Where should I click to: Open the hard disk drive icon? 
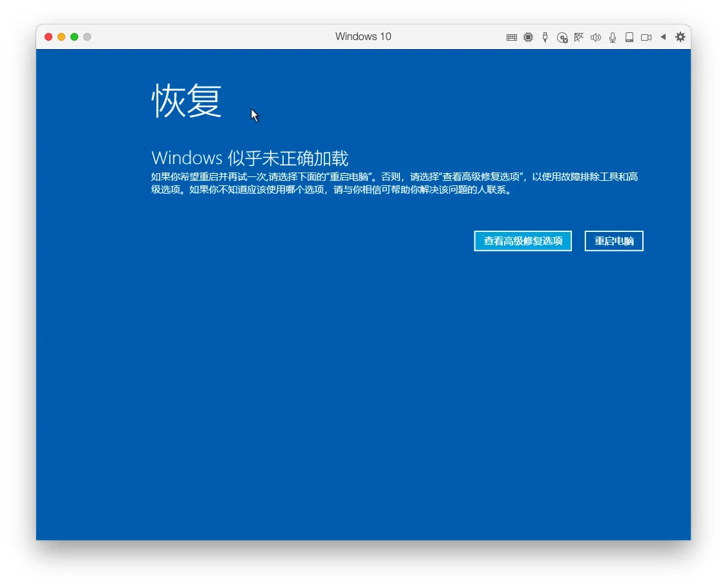tap(629, 37)
